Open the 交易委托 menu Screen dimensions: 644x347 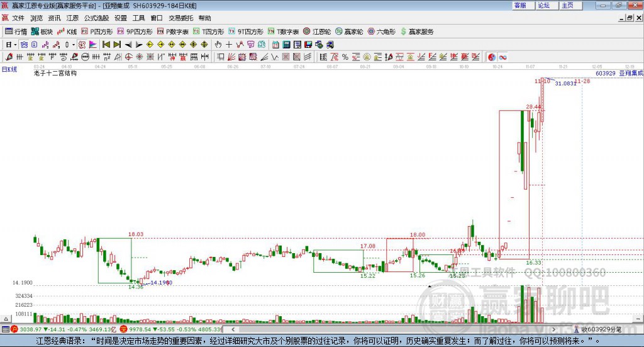[x=180, y=18]
